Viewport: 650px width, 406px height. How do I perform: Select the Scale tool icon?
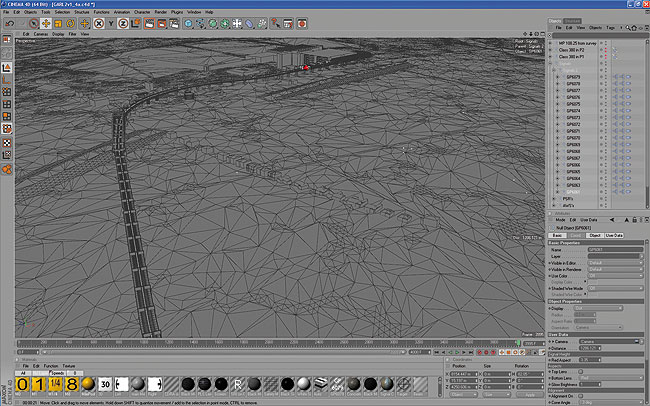coord(57,23)
